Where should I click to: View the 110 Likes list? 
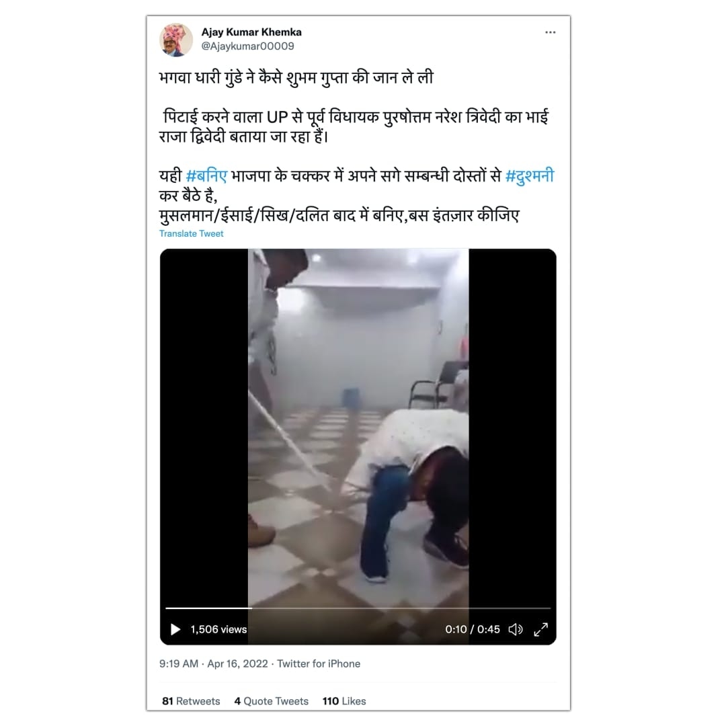coord(344,701)
